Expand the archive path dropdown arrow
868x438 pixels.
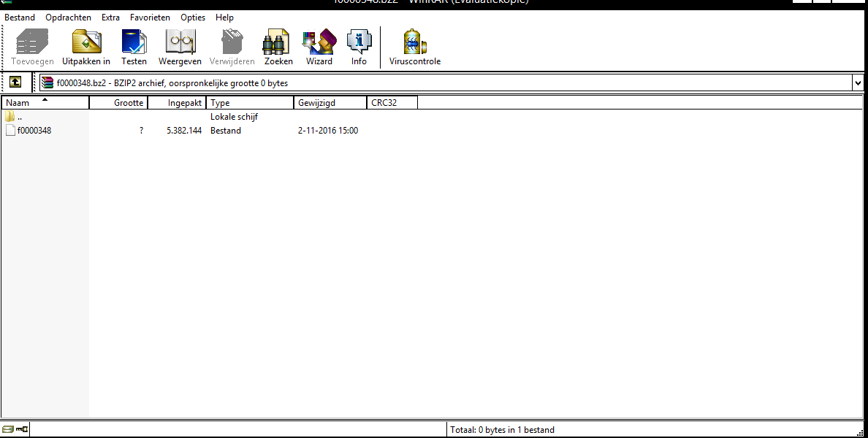coord(858,83)
